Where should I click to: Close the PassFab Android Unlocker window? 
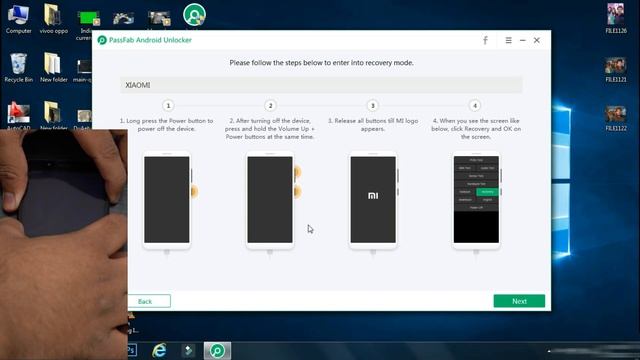[x=537, y=40]
